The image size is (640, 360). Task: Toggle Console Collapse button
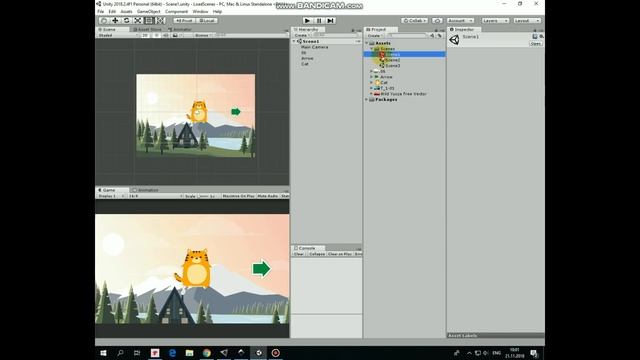pos(317,254)
